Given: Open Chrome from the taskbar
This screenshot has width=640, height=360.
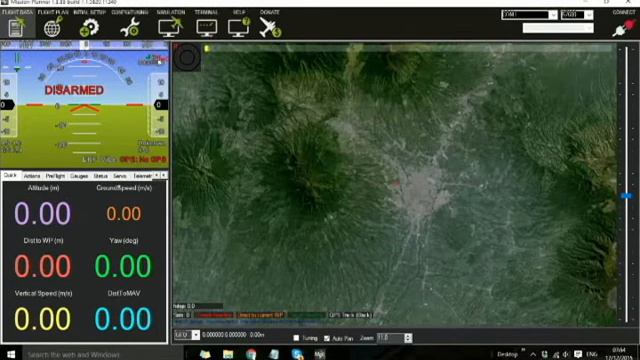Looking at the screenshot, I should (x=251, y=354).
